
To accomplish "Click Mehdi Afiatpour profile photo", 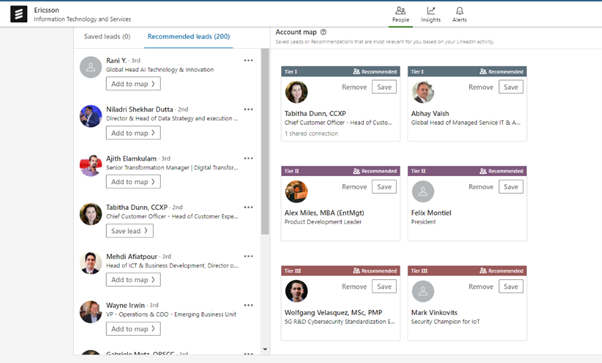I will 91,263.
